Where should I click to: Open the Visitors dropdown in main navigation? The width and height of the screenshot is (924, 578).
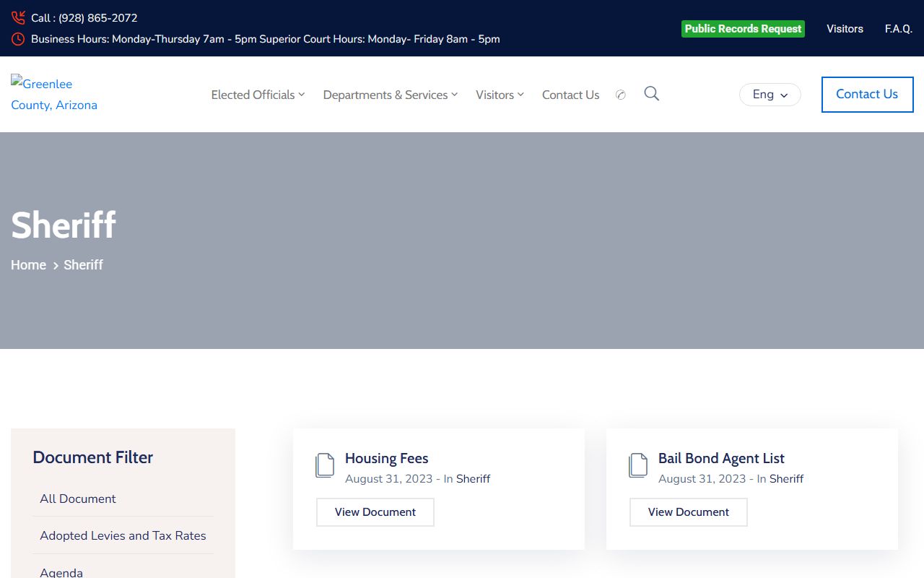500,95
